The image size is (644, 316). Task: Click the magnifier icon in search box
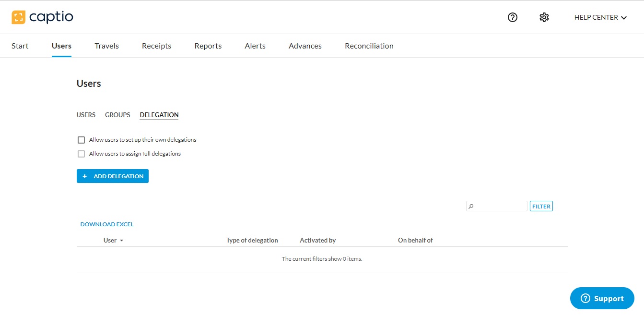(471, 207)
